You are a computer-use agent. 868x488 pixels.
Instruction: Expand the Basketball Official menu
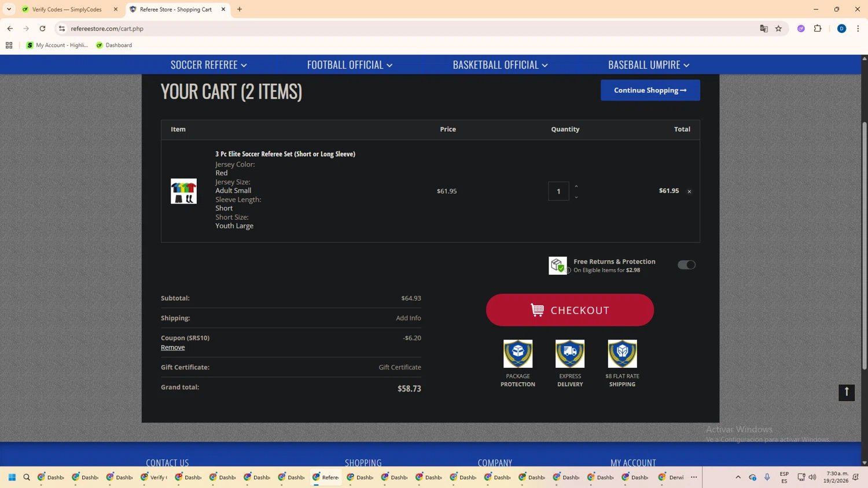tap(500, 65)
